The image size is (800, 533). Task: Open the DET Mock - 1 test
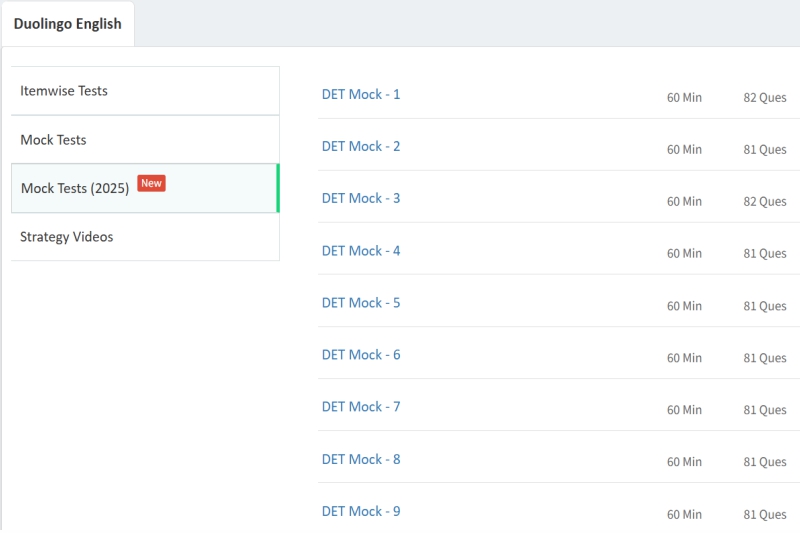point(361,95)
